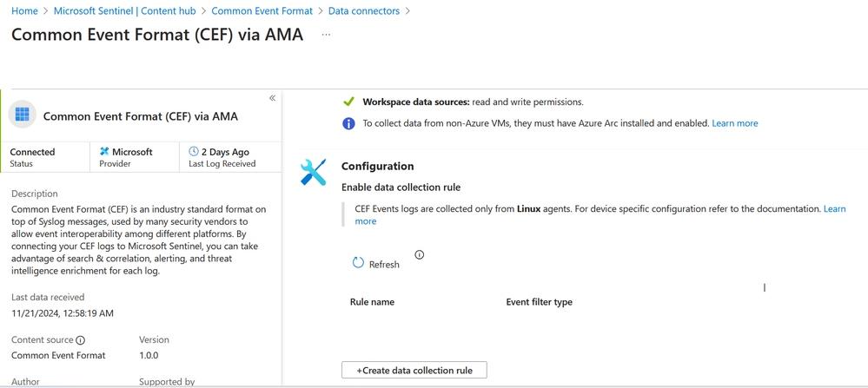Open the ellipsis menu beside page title
Image resolution: width=868 pixels, height=388 pixels.
click(326, 35)
